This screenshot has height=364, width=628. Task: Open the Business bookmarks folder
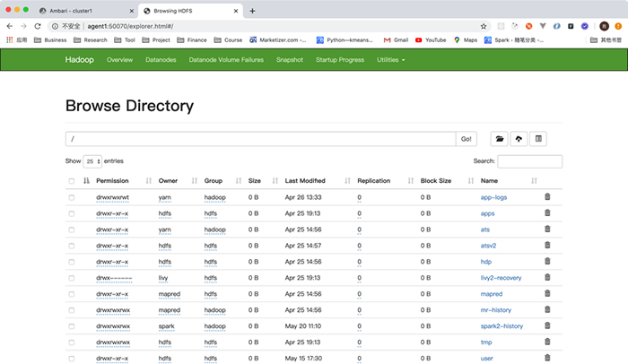50,40
